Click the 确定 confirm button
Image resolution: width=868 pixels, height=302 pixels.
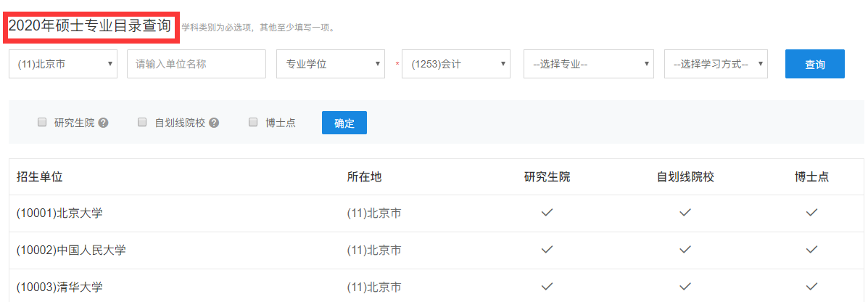coord(344,123)
